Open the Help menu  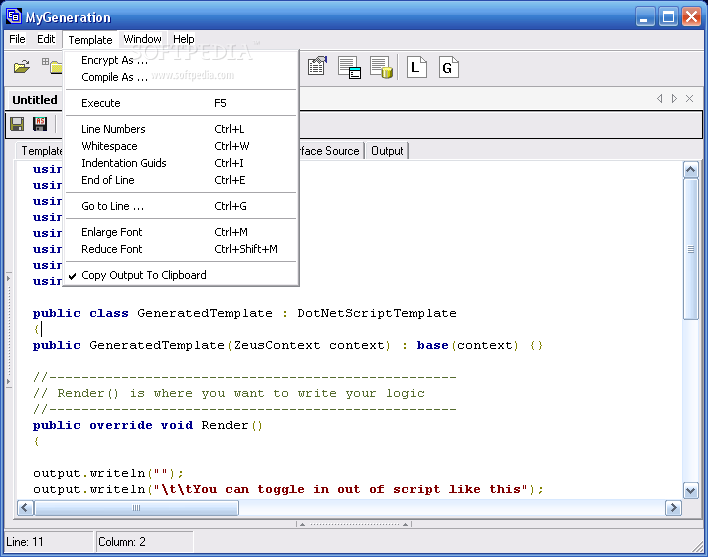(x=183, y=39)
